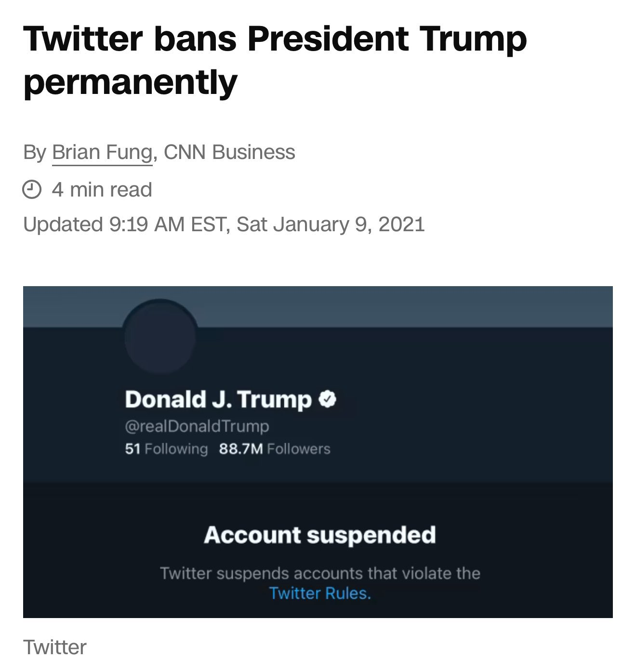Click the headline about Twitter banning Trump

(275, 40)
